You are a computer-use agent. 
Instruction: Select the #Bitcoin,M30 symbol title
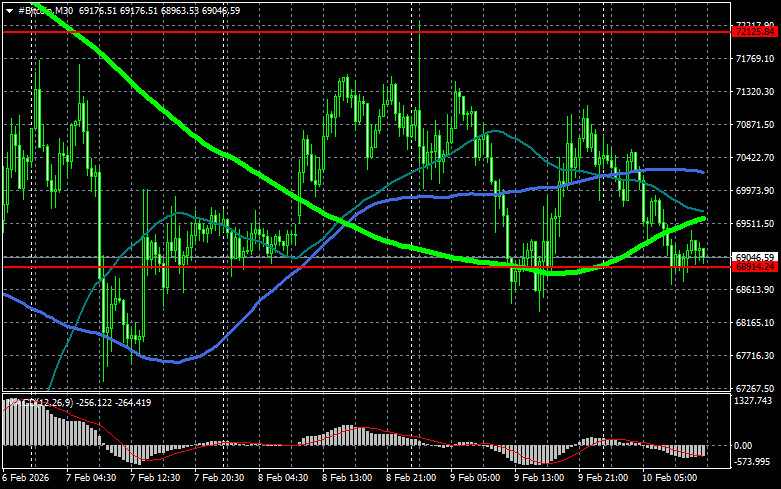click(x=45, y=10)
